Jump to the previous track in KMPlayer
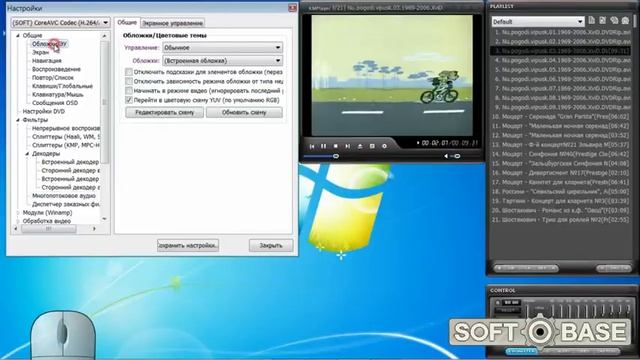Screen dimensions: 640x360 tap(312, 146)
